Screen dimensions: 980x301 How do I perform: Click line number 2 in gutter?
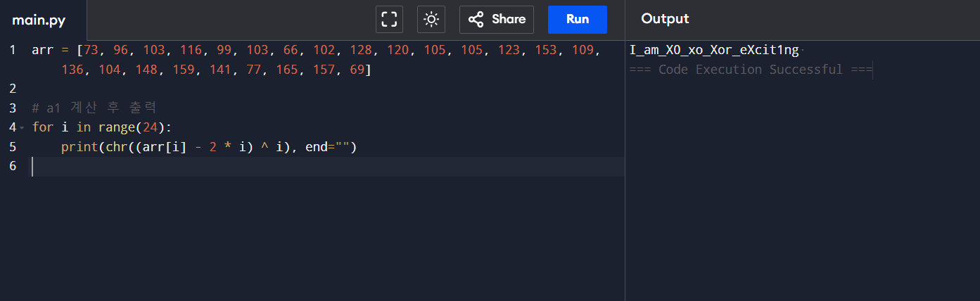pos(12,89)
